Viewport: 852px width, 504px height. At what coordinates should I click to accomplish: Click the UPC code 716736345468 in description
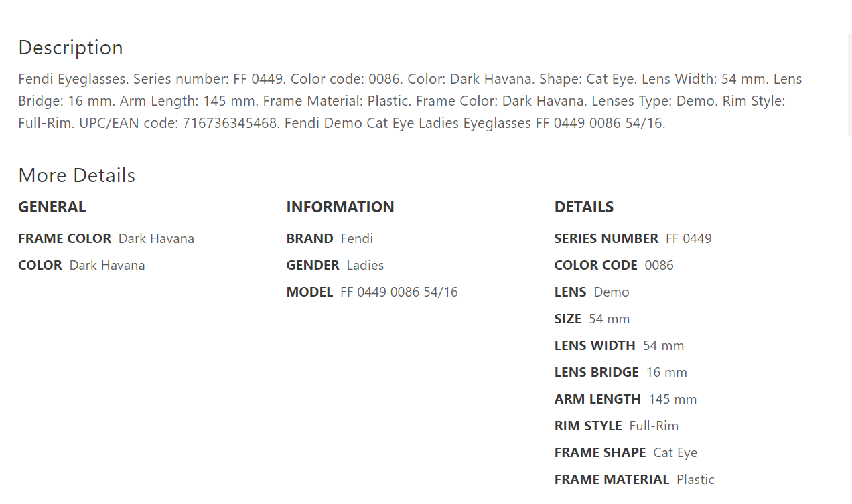(230, 124)
